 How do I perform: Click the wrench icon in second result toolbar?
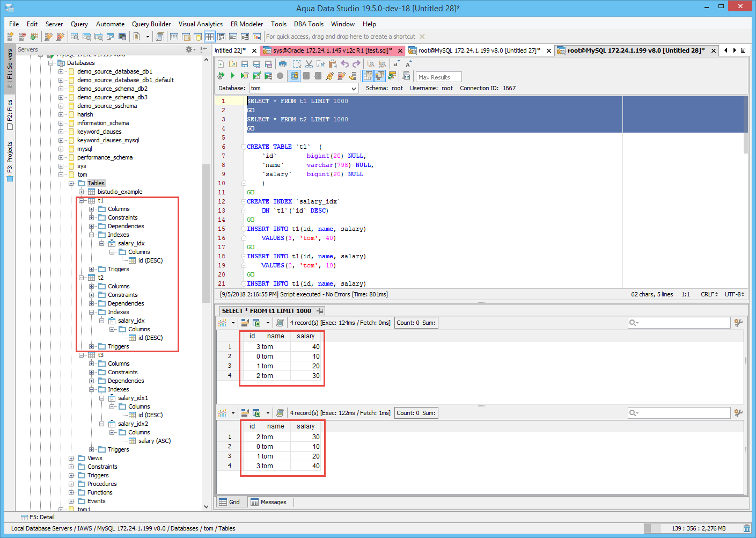[x=739, y=413]
